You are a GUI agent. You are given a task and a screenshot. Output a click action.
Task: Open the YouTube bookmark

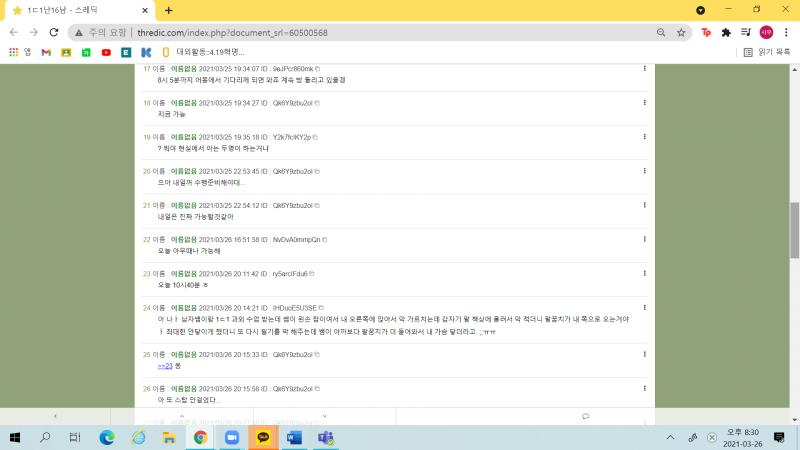click(106, 52)
